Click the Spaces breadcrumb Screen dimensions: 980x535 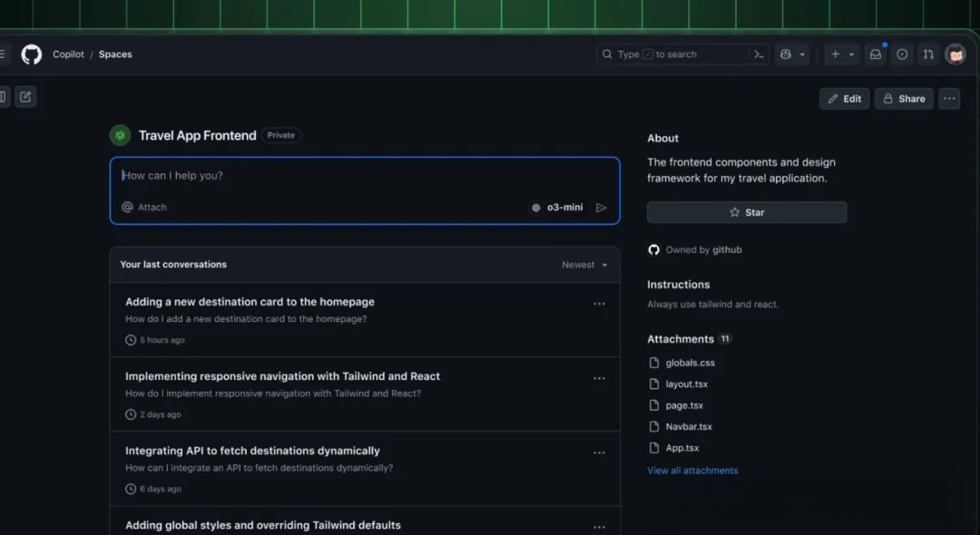(x=115, y=54)
